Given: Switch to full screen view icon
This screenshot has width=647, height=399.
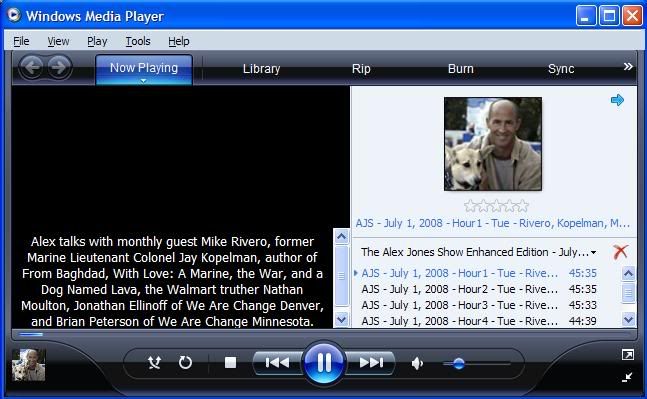Looking at the screenshot, I should tap(628, 354).
